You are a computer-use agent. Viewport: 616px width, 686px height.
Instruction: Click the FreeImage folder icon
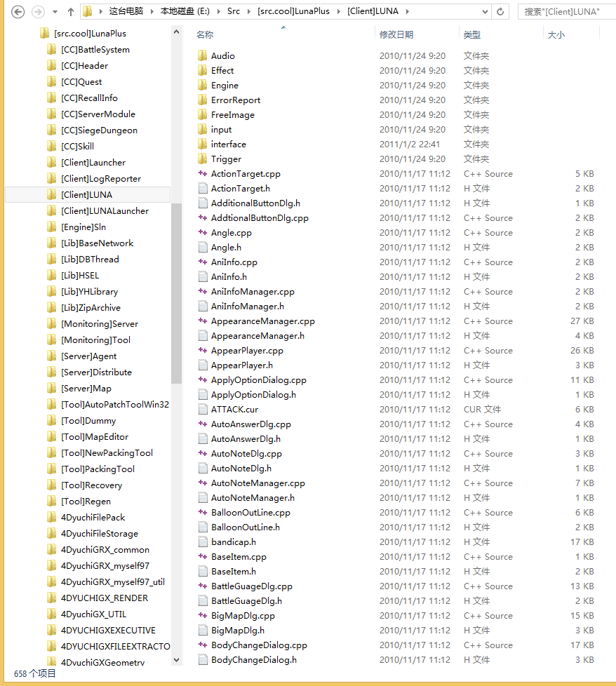202,114
